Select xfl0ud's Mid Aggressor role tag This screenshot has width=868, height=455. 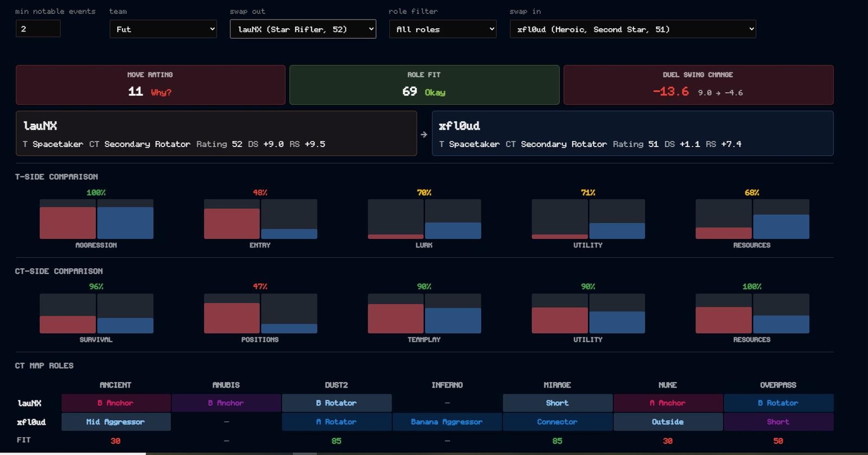pyautogui.click(x=116, y=422)
